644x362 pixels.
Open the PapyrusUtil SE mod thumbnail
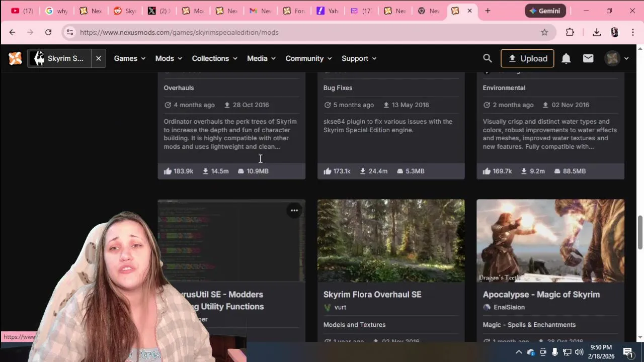pyautogui.click(x=231, y=240)
